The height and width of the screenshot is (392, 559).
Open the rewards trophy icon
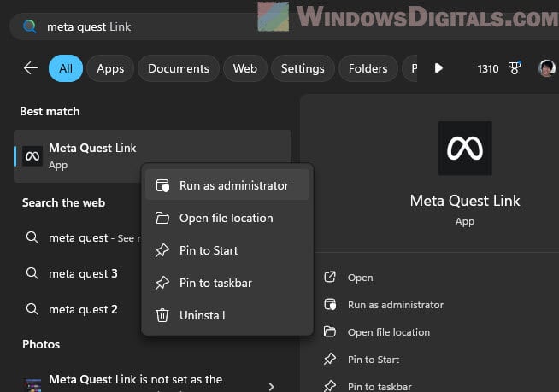514,68
